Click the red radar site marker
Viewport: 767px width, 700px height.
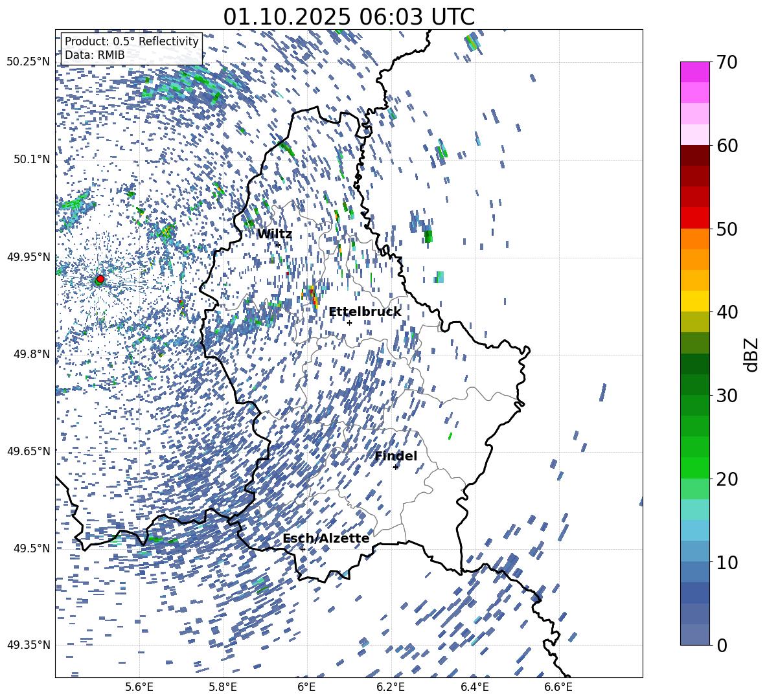[x=100, y=279]
